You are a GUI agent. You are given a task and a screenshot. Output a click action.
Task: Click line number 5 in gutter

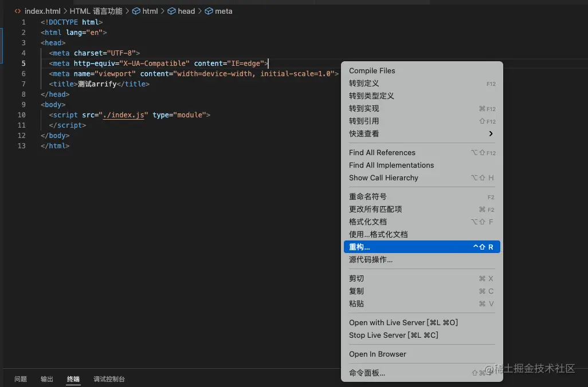point(23,64)
